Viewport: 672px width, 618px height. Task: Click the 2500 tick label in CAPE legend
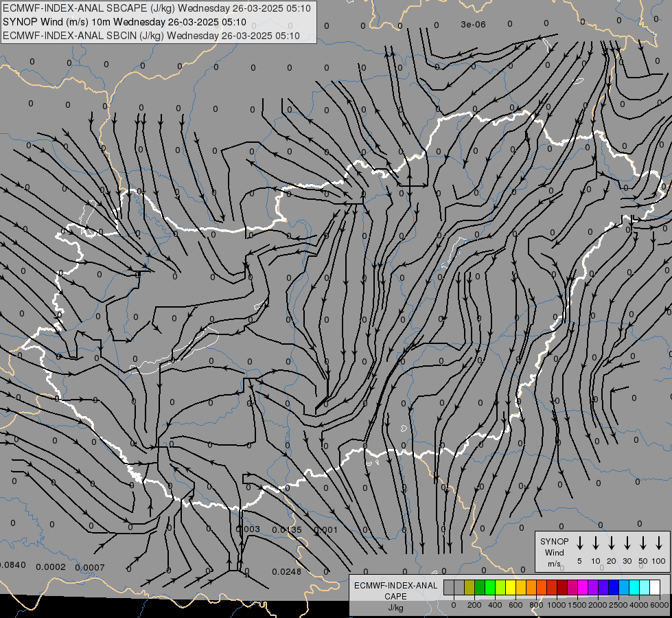[x=618, y=605]
